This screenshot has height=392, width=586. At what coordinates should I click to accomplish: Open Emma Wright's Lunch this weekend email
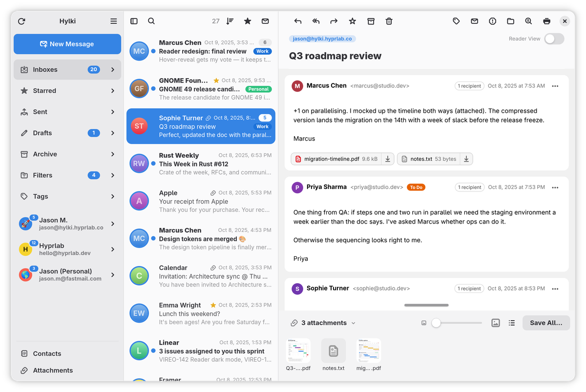point(201,313)
